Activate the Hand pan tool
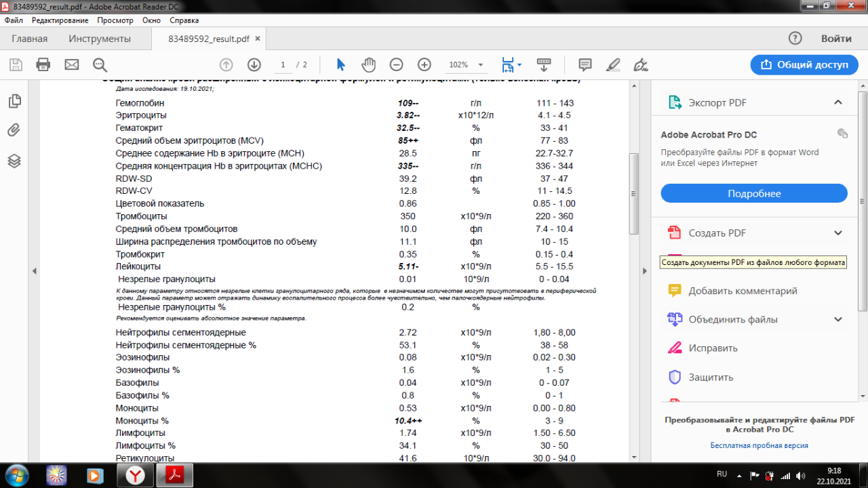The image size is (868, 488). [369, 64]
